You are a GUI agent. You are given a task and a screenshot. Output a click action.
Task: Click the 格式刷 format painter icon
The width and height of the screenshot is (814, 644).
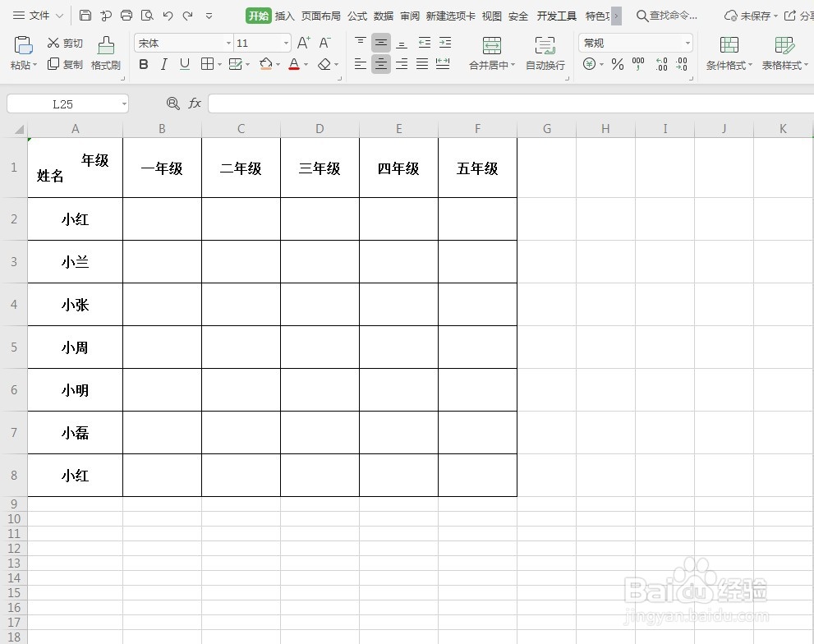106,53
